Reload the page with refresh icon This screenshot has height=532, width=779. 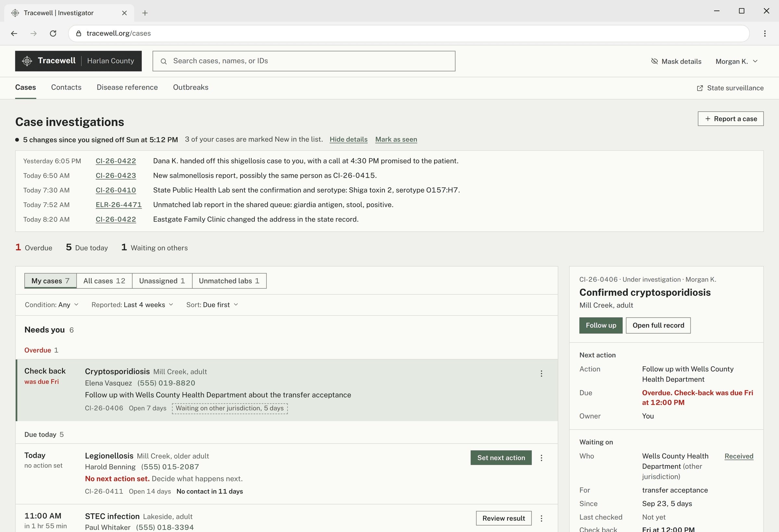click(x=53, y=33)
